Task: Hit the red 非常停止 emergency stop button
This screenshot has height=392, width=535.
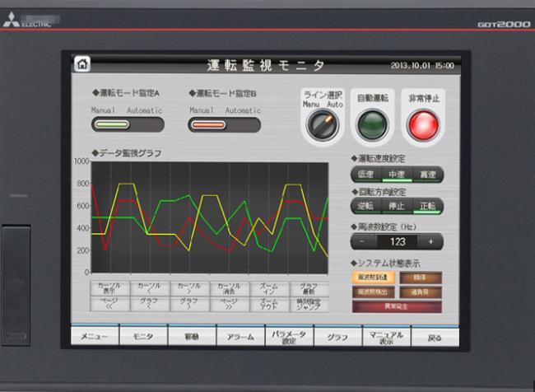Action: (x=423, y=125)
